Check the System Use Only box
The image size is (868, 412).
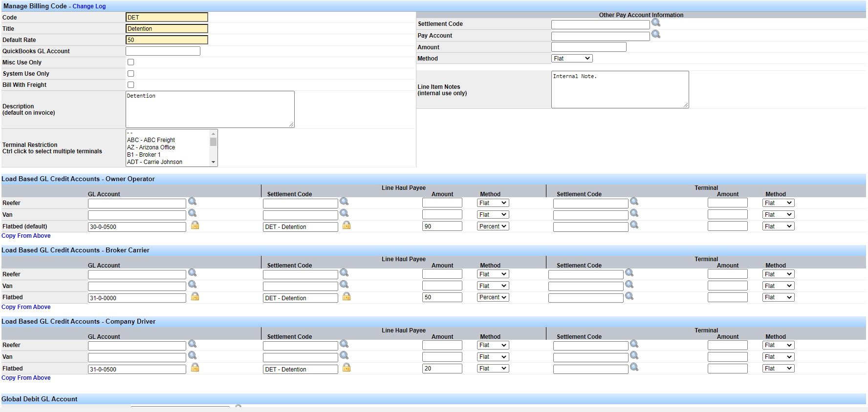tap(130, 73)
